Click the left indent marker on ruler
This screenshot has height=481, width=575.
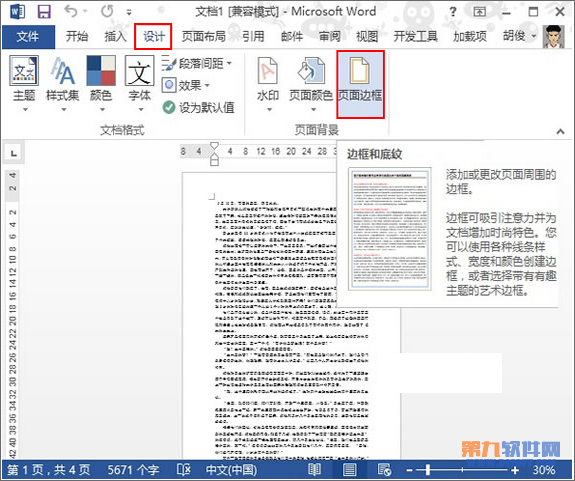[x=215, y=161]
